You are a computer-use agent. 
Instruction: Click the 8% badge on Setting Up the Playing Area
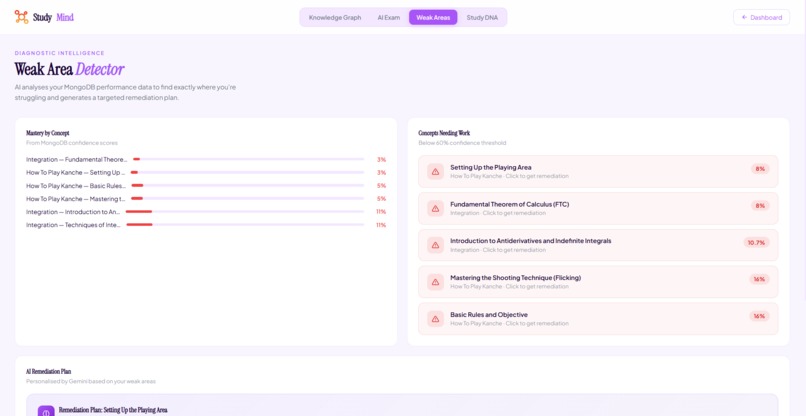coord(760,169)
